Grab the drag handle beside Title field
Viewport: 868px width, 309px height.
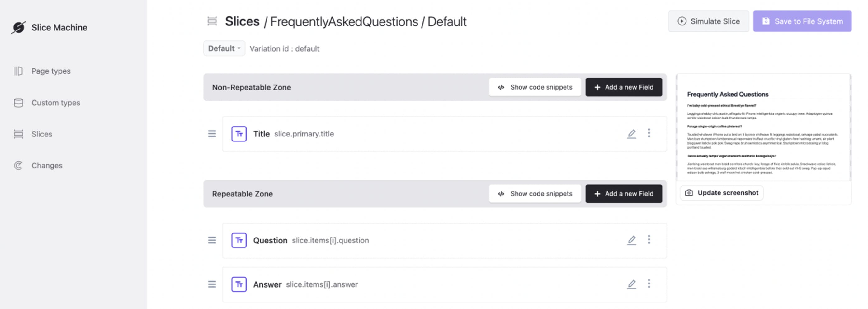pos(212,134)
